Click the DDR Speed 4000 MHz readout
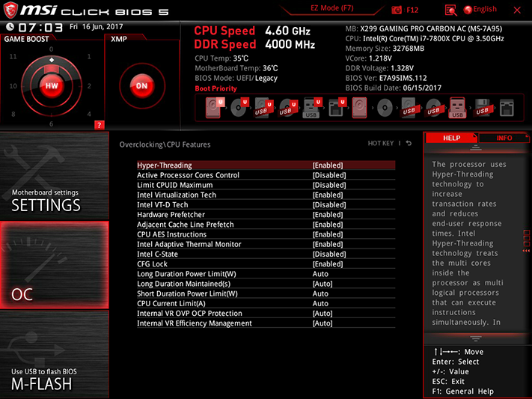The image size is (532, 399). click(254, 44)
